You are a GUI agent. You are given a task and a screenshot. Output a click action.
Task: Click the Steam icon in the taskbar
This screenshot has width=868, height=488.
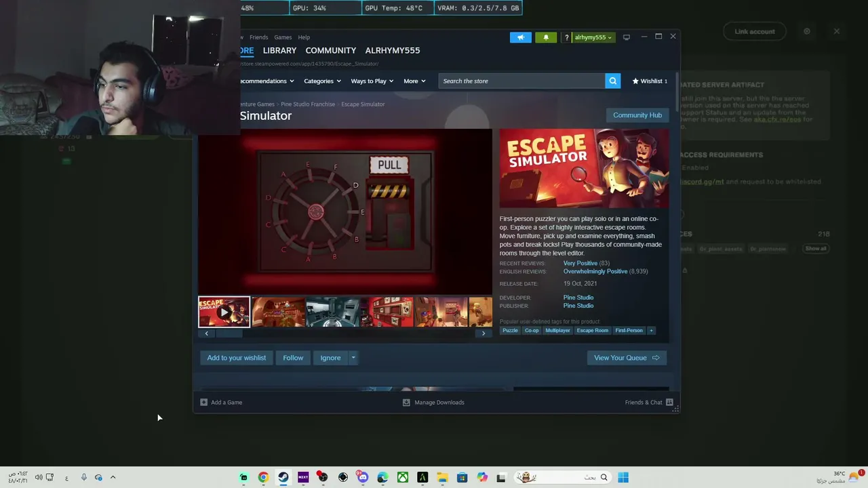(283, 478)
